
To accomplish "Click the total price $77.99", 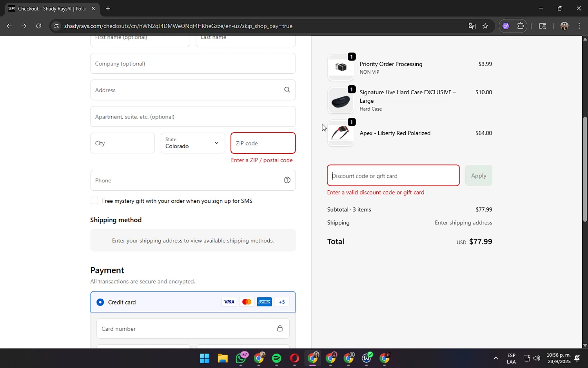I will pyautogui.click(x=481, y=242).
